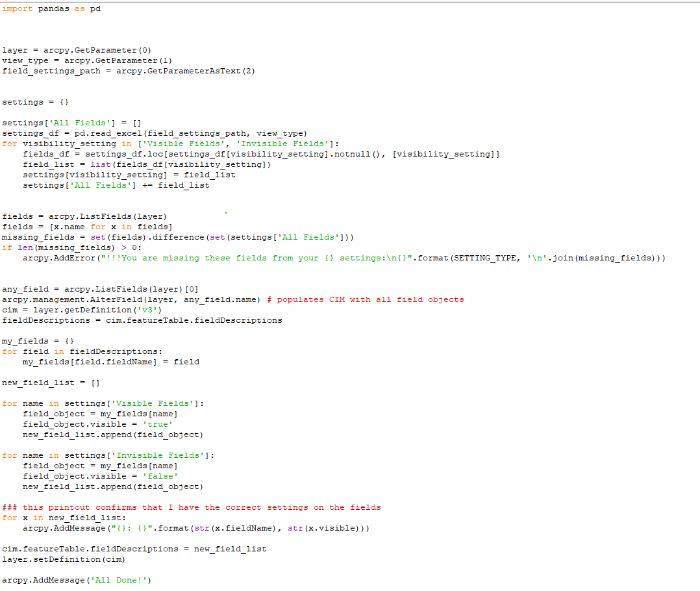
Task: Click the field_object.visible = 'true' line
Action: click(98, 424)
